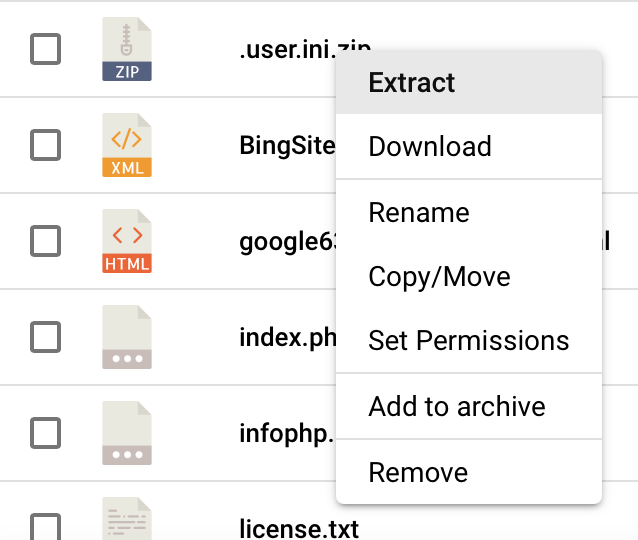Click the text document icon for license.txt
The width and height of the screenshot is (638, 540).
coord(127,520)
